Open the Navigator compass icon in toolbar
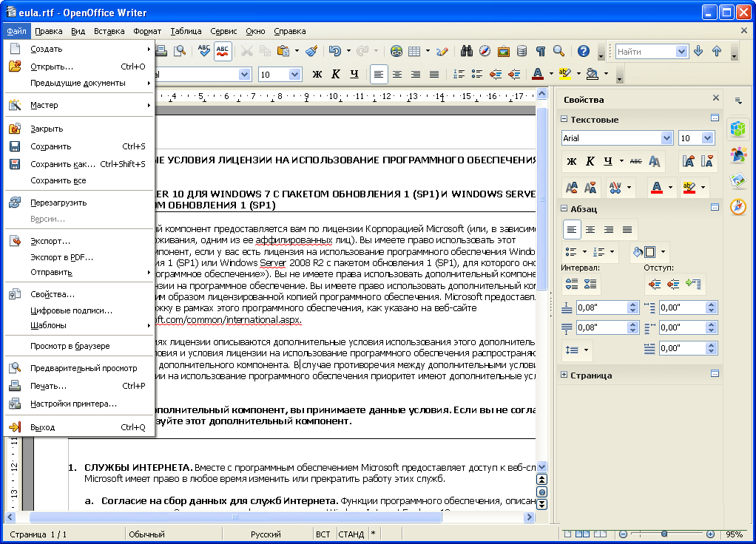Screen dimensions: 756x544 [x=485, y=50]
